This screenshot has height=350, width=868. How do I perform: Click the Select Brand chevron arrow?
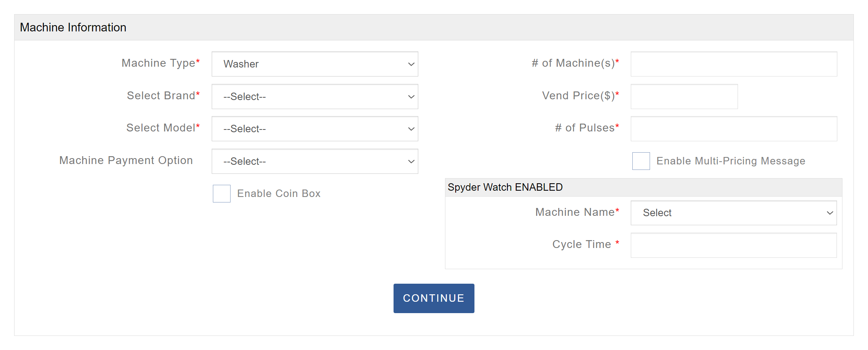point(411,97)
